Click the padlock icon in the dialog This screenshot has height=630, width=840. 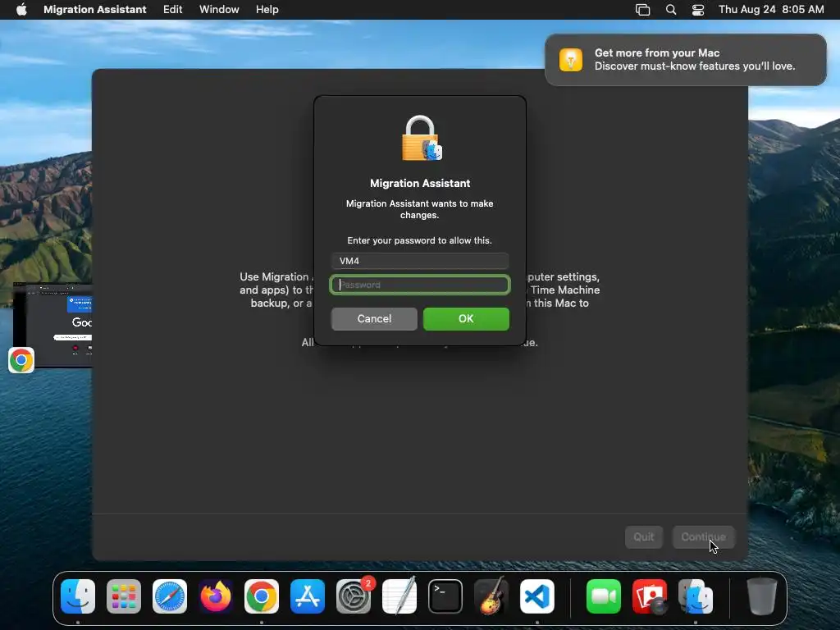[422, 138]
